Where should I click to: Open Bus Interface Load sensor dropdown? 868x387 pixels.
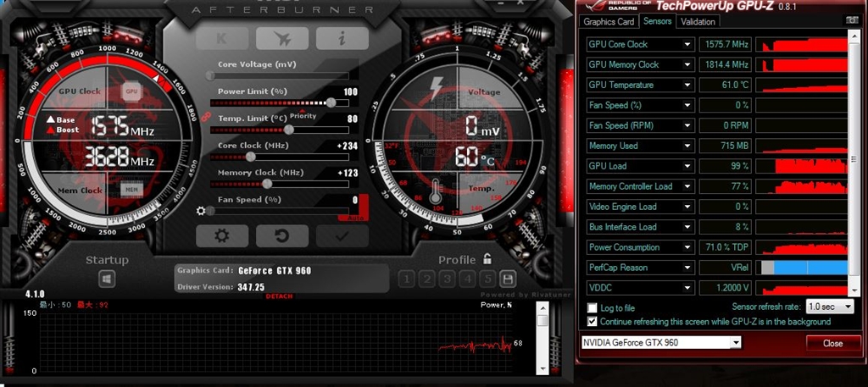pos(687,227)
